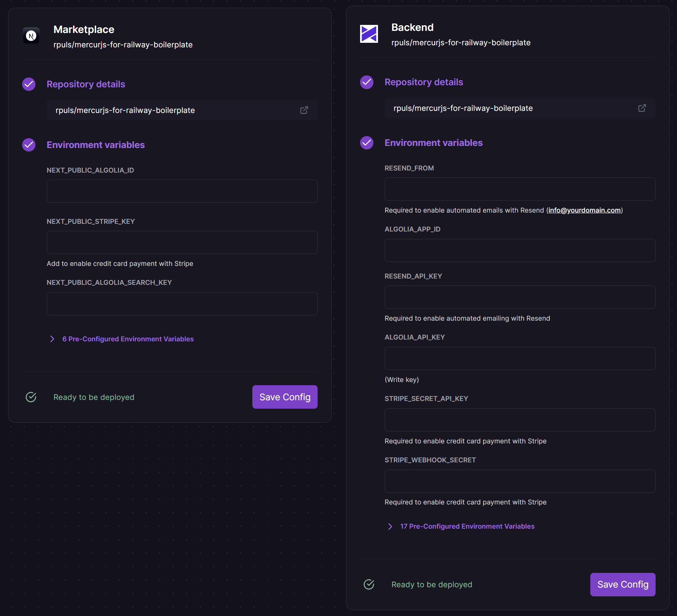Click Marketplace Environment variables checkmark icon
This screenshot has width=677, height=616.
tap(29, 145)
